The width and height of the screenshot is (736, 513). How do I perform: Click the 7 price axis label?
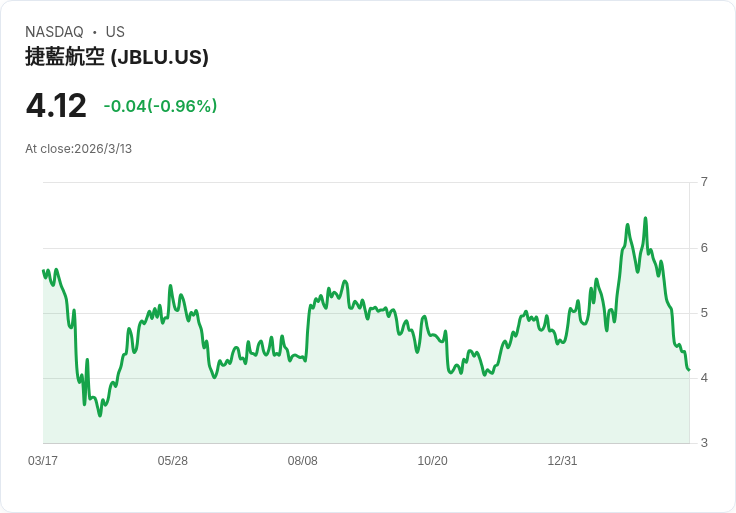tap(704, 182)
